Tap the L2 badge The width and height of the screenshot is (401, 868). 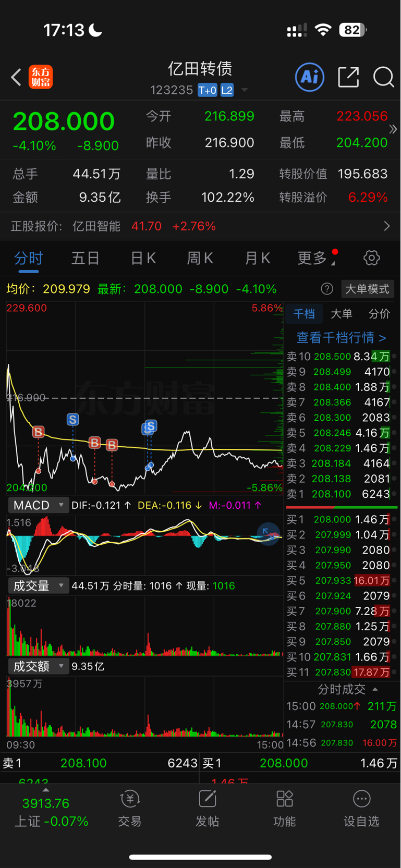[227, 90]
